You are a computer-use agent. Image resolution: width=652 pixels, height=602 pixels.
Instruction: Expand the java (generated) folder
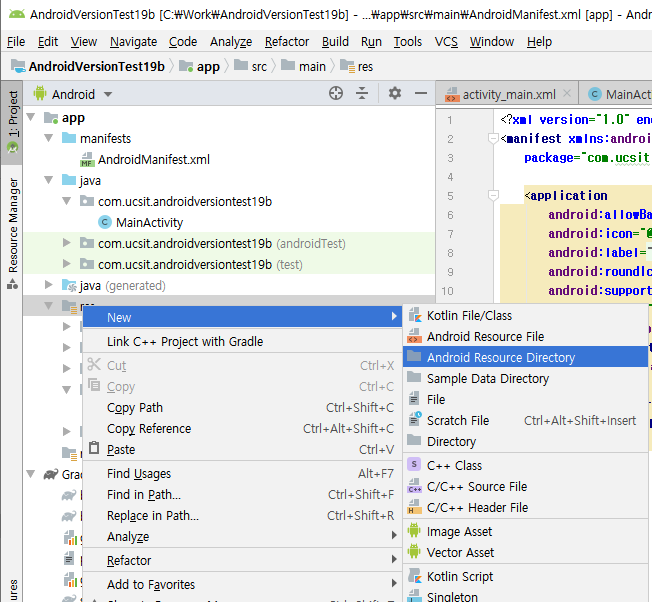pos(48,286)
